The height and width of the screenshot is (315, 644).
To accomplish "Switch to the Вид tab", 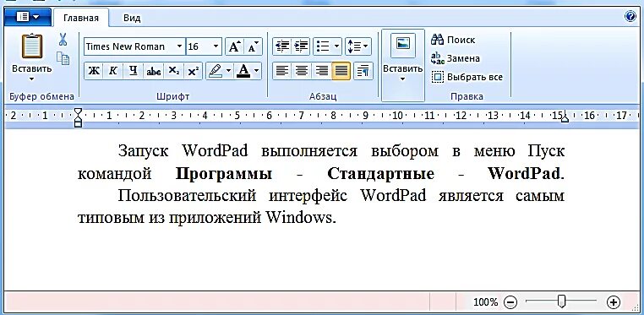I will click(132, 18).
